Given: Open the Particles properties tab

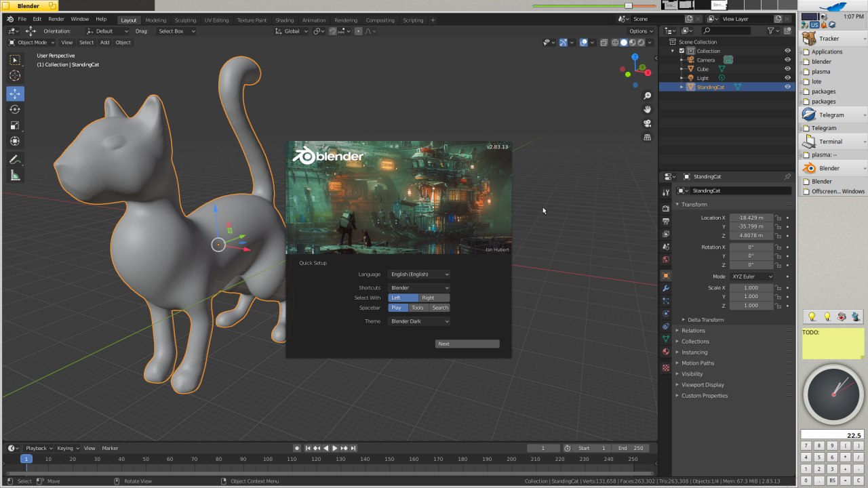Looking at the screenshot, I should pyautogui.click(x=666, y=301).
